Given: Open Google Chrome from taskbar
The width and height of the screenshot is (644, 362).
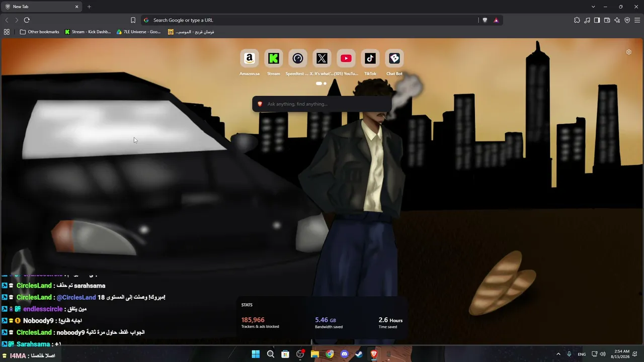Looking at the screenshot, I should pos(330,354).
